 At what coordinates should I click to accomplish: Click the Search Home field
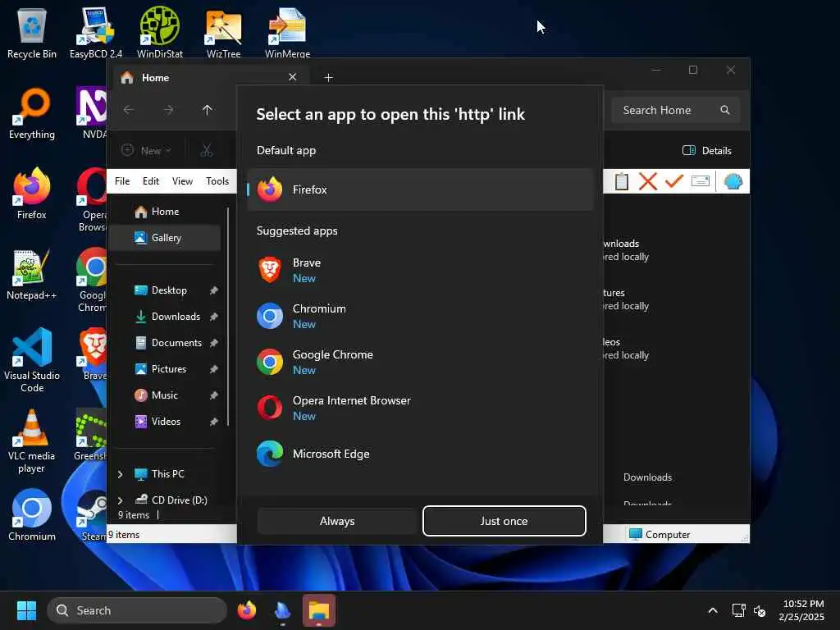tap(676, 111)
